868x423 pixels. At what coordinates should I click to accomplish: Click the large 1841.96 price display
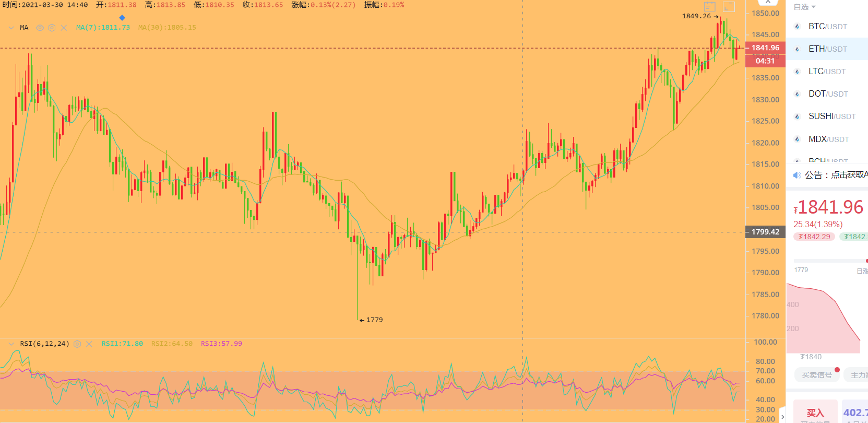point(829,207)
